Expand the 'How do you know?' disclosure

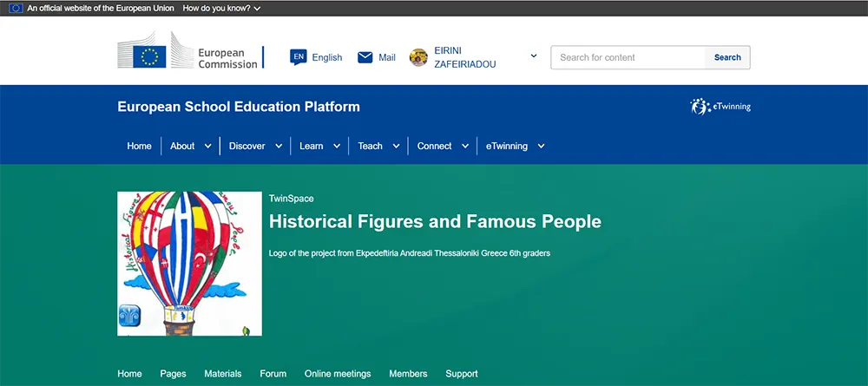(221, 9)
